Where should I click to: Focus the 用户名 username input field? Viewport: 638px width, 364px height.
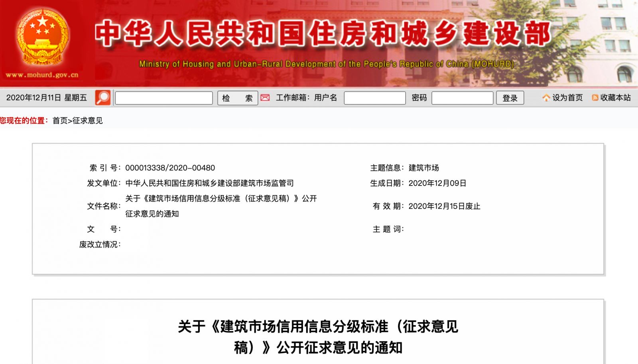pyautogui.click(x=374, y=98)
